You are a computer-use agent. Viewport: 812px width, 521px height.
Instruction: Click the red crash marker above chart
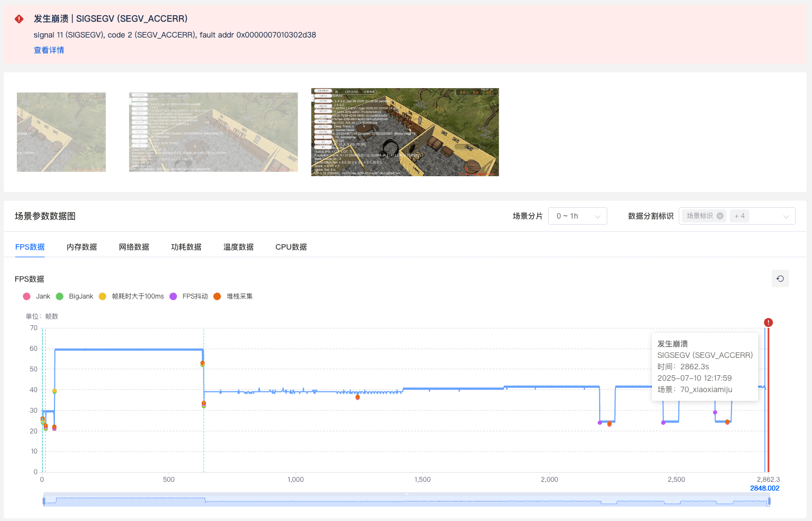coord(768,322)
